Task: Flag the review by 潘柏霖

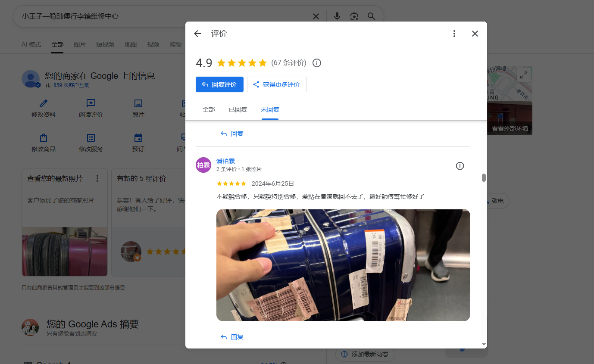Action: point(460,166)
